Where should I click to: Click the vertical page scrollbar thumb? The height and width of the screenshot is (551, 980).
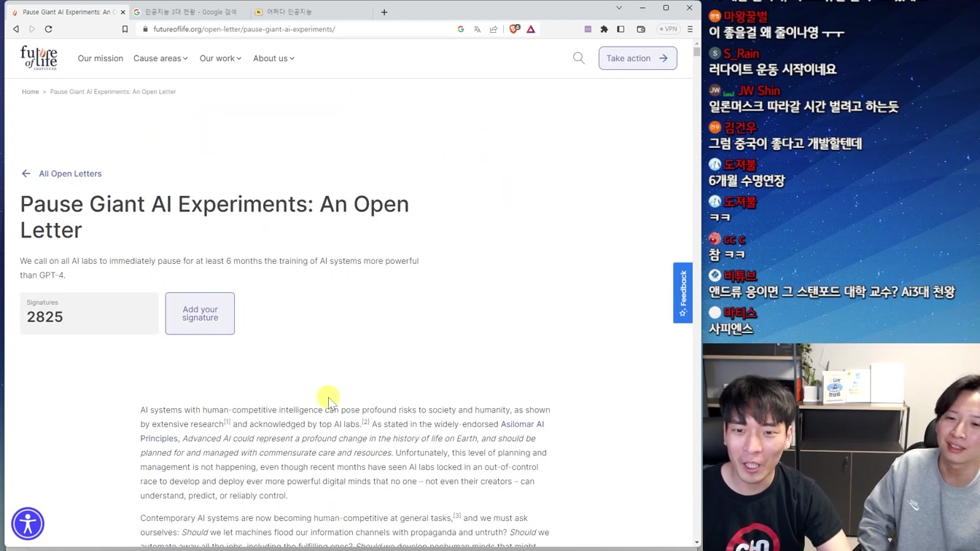point(697,52)
